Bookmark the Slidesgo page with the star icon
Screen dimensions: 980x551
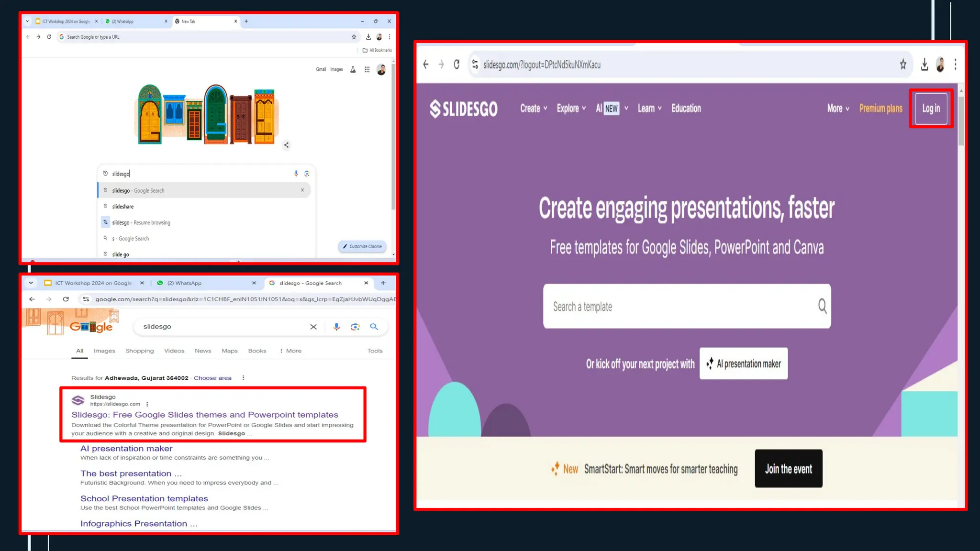(x=903, y=65)
